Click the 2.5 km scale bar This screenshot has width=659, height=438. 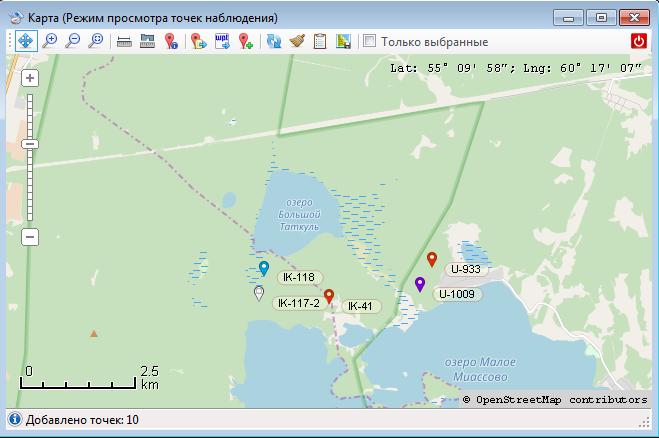pos(89,377)
